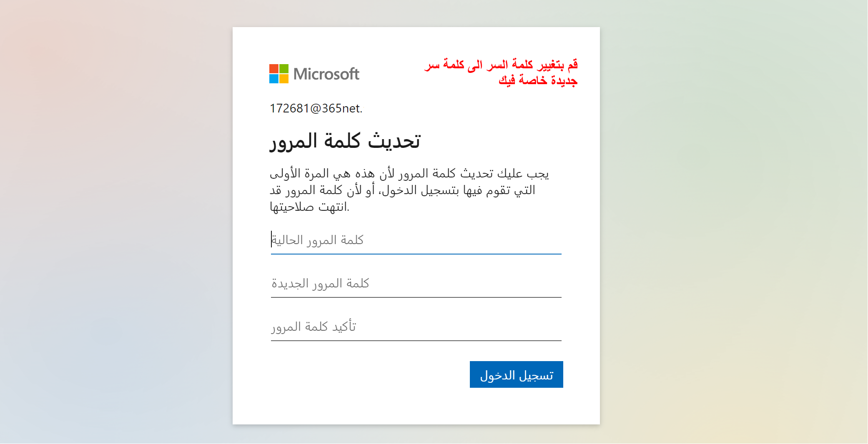Click the blue square of Microsoft logo
Screen dimensions: 868x444
coord(273,79)
